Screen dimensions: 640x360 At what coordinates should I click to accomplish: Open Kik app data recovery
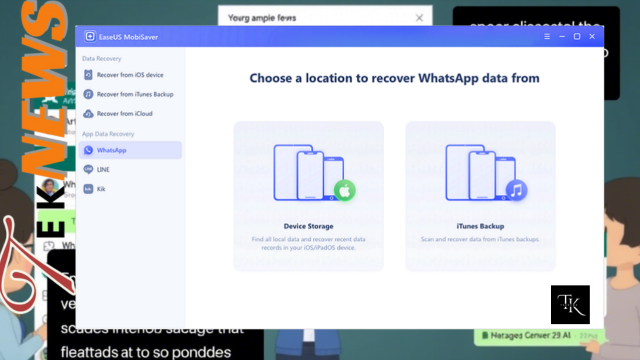click(x=130, y=189)
